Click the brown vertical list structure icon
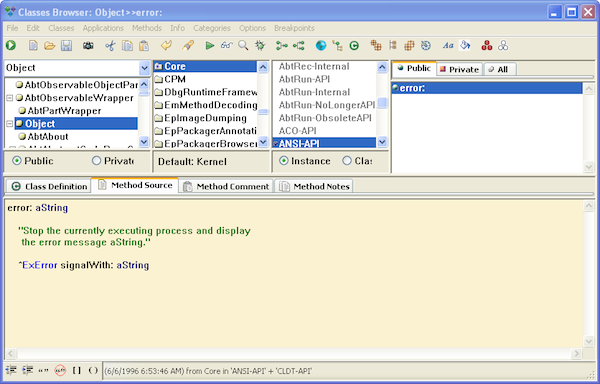Image resolution: width=600 pixels, height=384 pixels. point(393,46)
